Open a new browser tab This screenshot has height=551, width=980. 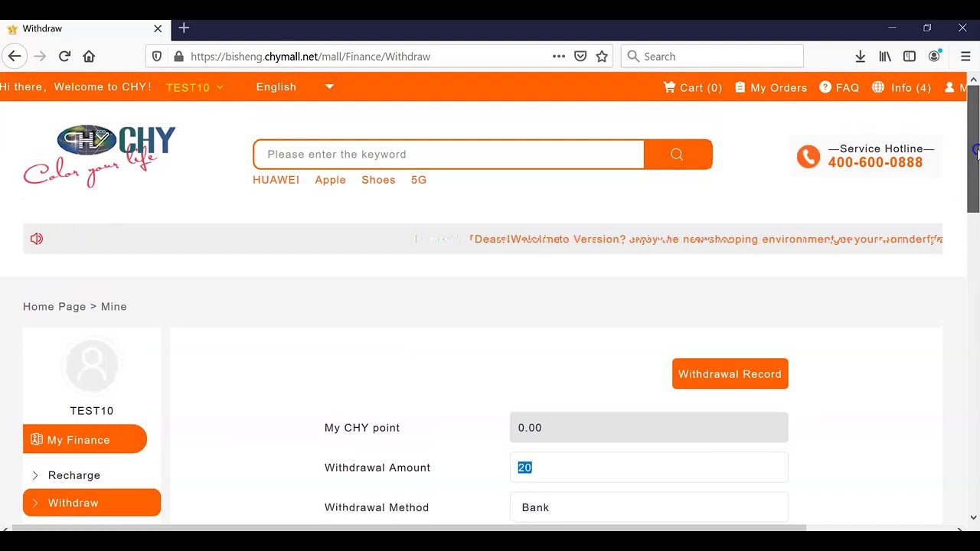[184, 28]
